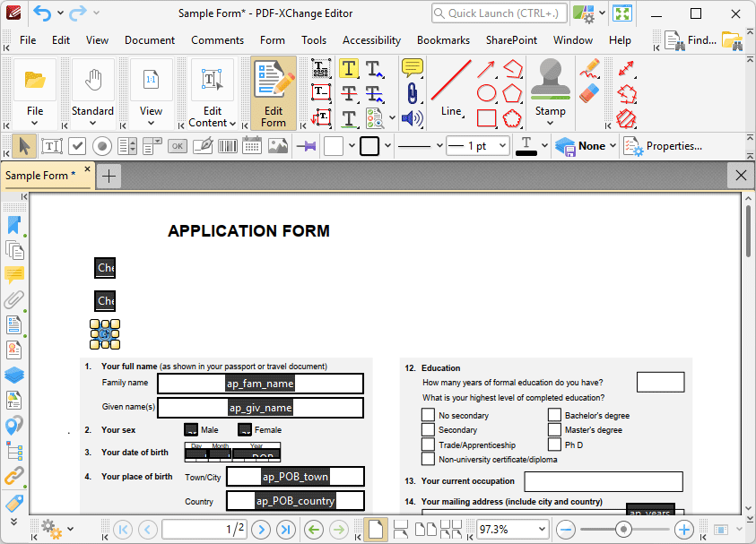The height and width of the screenshot is (544, 756).
Task: Open the Bookmarks side pane
Action: 14,226
